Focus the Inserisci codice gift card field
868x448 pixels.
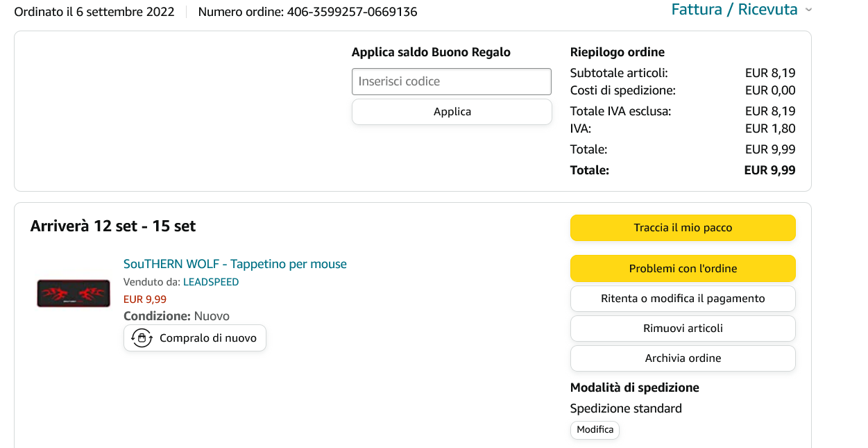point(452,81)
